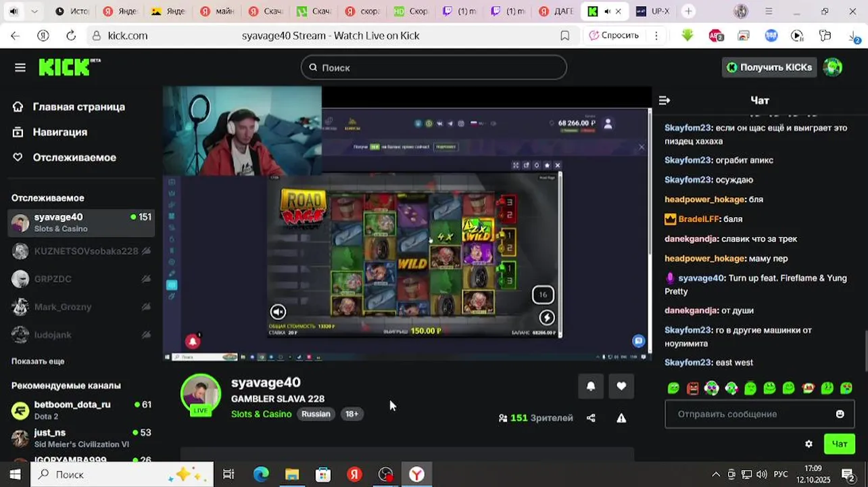
Task: Select followed channel ludojank
Action: click(81, 335)
